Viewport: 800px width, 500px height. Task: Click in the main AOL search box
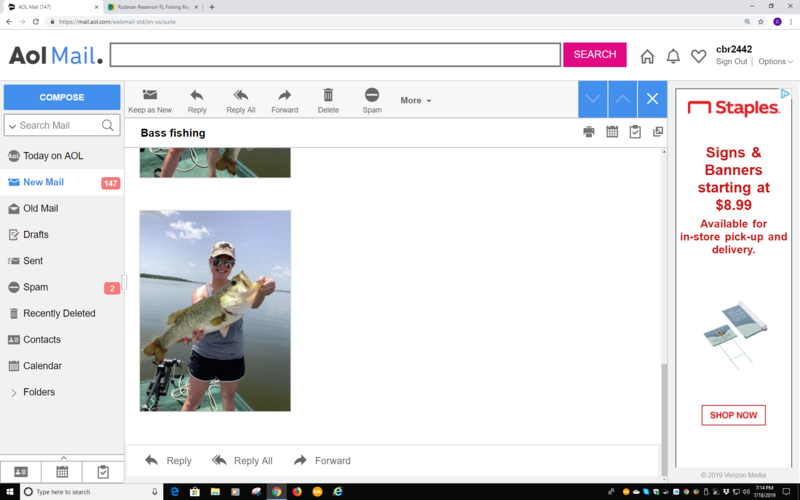click(x=335, y=55)
